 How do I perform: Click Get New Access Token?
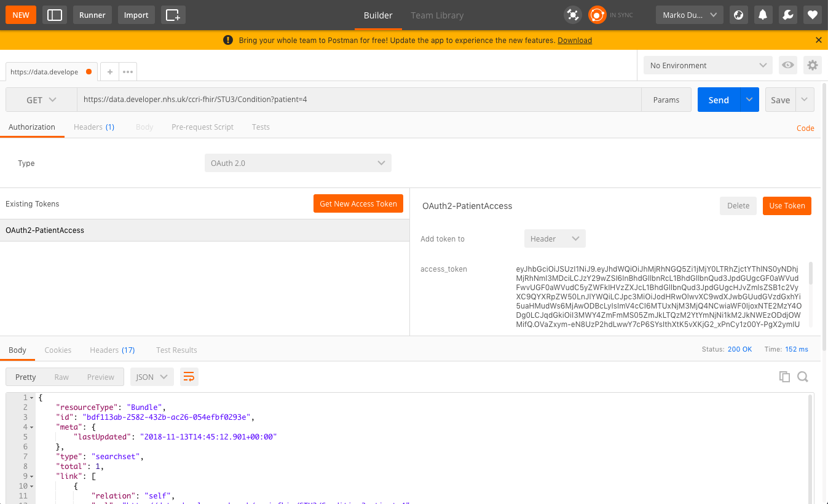(x=358, y=203)
